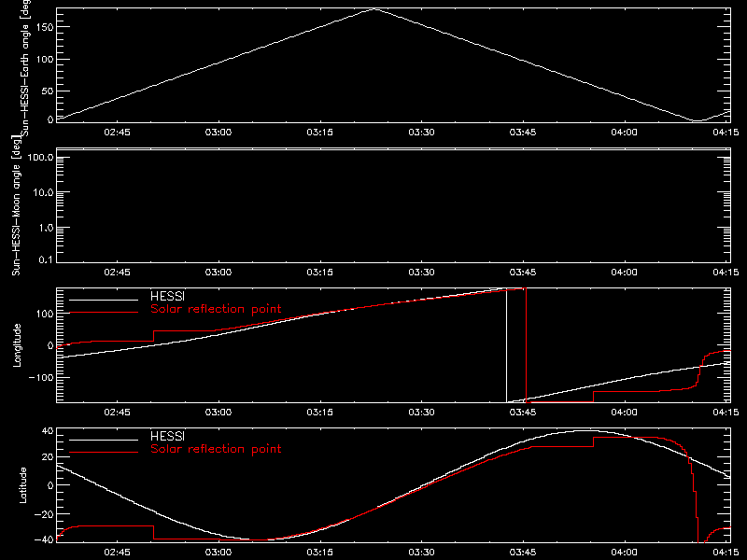
Task: Click the Sun-HESSI-Moon angle axis label
Action: click(16, 205)
